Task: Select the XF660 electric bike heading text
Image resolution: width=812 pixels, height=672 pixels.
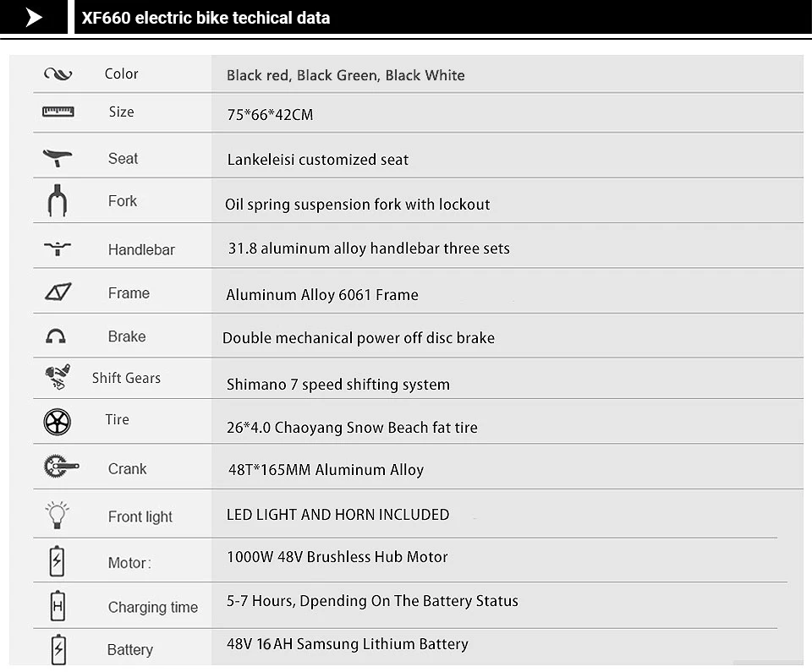Action: (x=206, y=18)
